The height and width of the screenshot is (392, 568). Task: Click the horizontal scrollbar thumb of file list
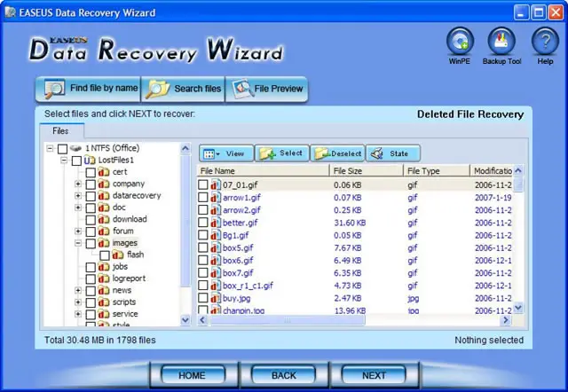pyautogui.click(x=287, y=320)
